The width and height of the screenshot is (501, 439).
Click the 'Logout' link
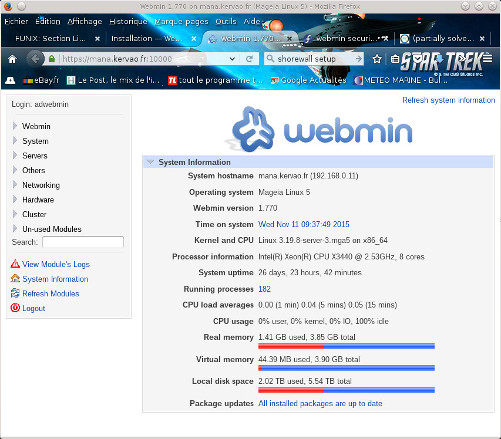[x=34, y=308]
